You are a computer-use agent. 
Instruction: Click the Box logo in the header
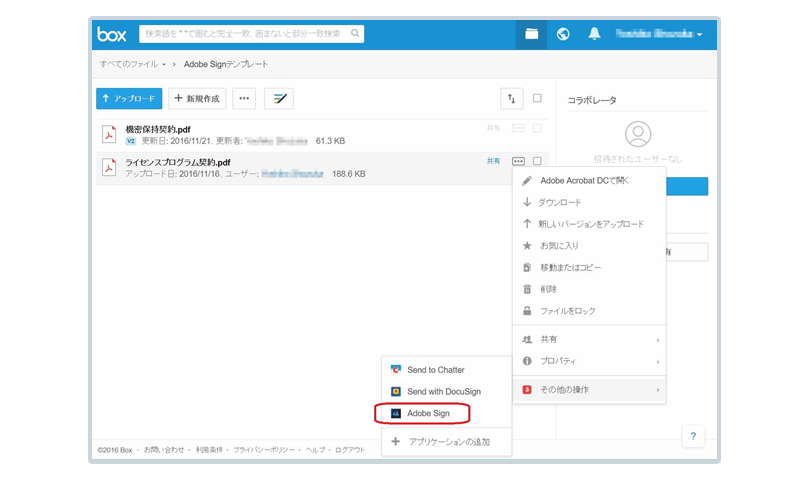tap(111, 35)
